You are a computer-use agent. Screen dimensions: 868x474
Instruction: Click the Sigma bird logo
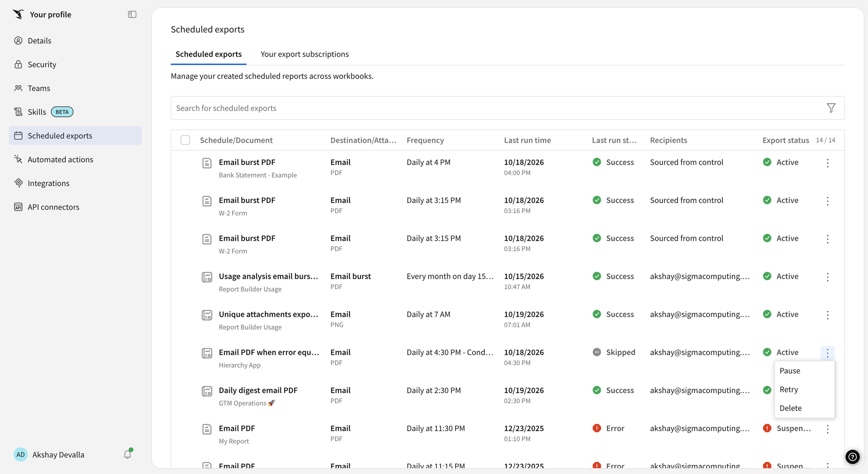tap(18, 14)
